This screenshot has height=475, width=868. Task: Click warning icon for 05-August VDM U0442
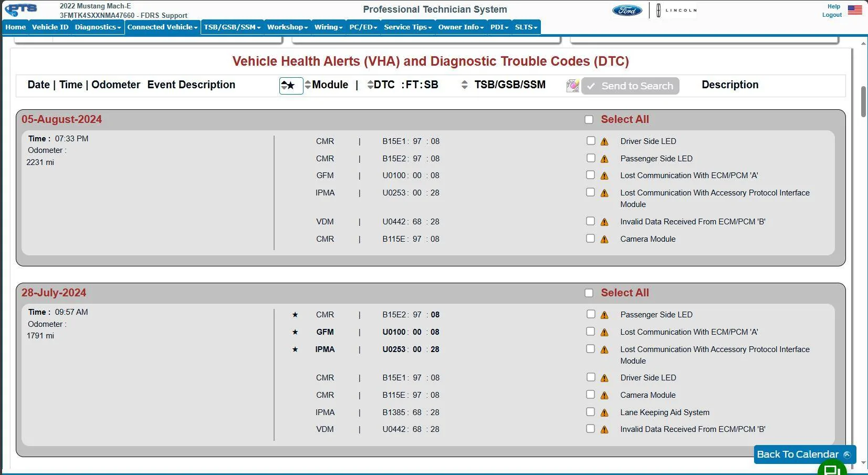[x=604, y=222]
